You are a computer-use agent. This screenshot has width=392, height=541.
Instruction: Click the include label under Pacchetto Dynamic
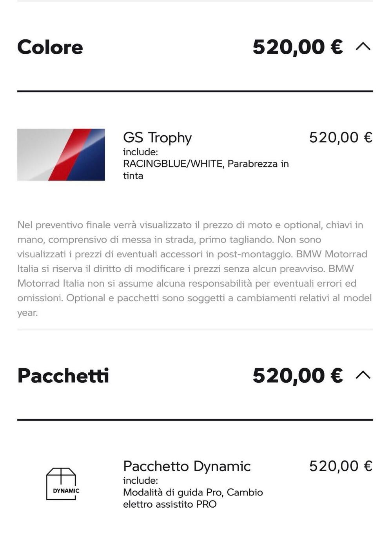[140, 481]
